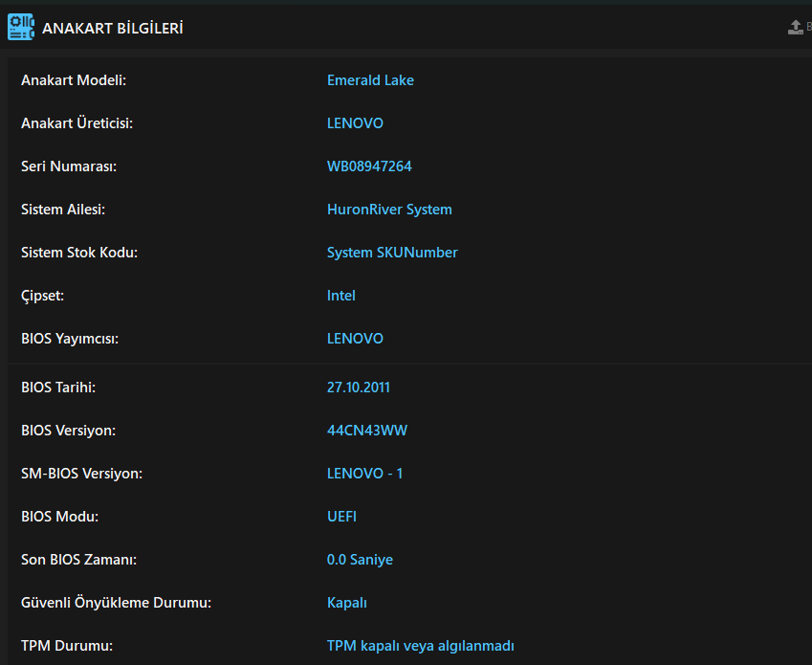
Task: Select the Emerald Lake model value
Action: pyautogui.click(x=370, y=80)
